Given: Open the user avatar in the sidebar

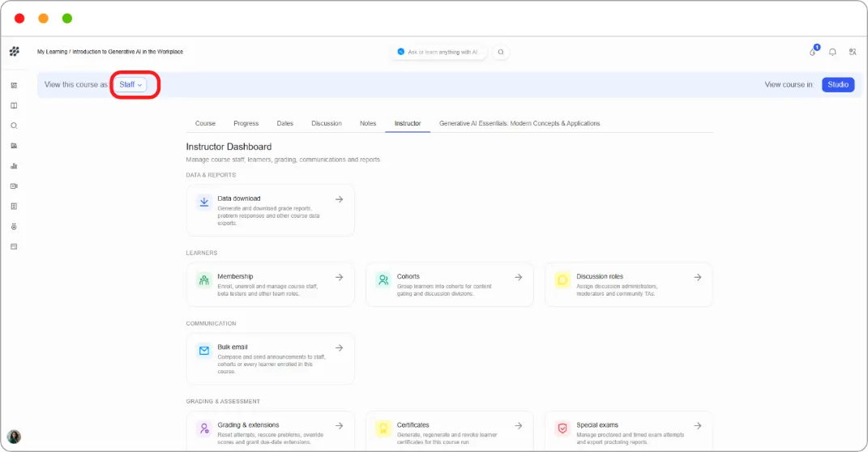Looking at the screenshot, I should point(14,437).
